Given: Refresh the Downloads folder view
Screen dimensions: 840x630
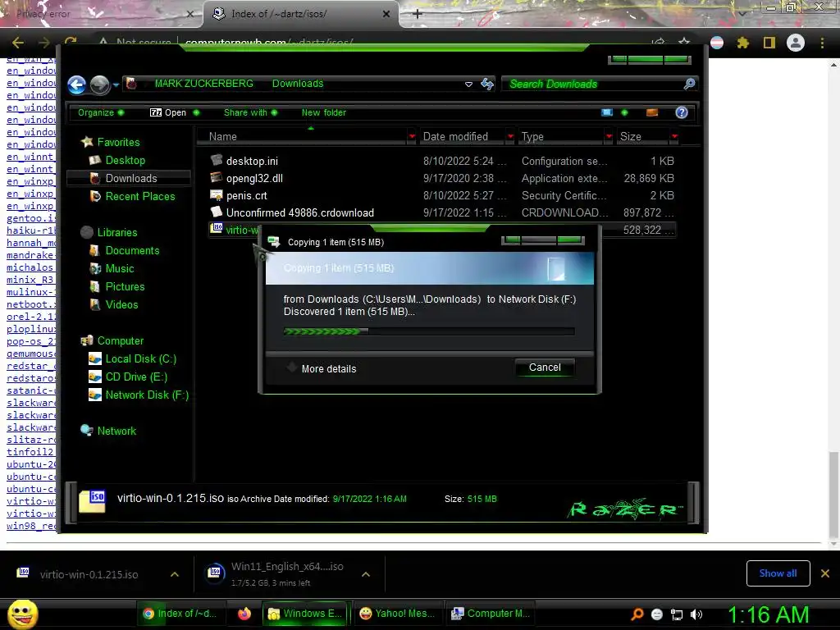Looking at the screenshot, I should click(487, 84).
